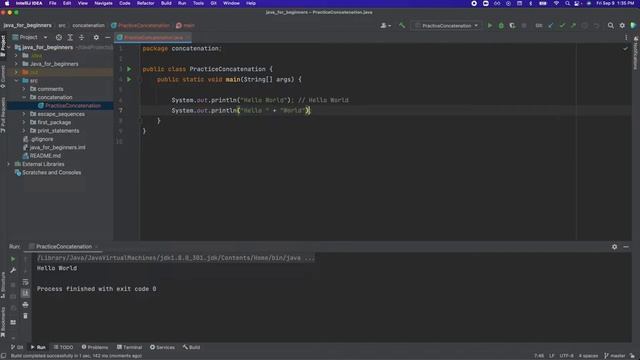The width and height of the screenshot is (640, 360).
Task: Toggle Pull Requests side tool window
Action: pyautogui.click(x=3, y=115)
